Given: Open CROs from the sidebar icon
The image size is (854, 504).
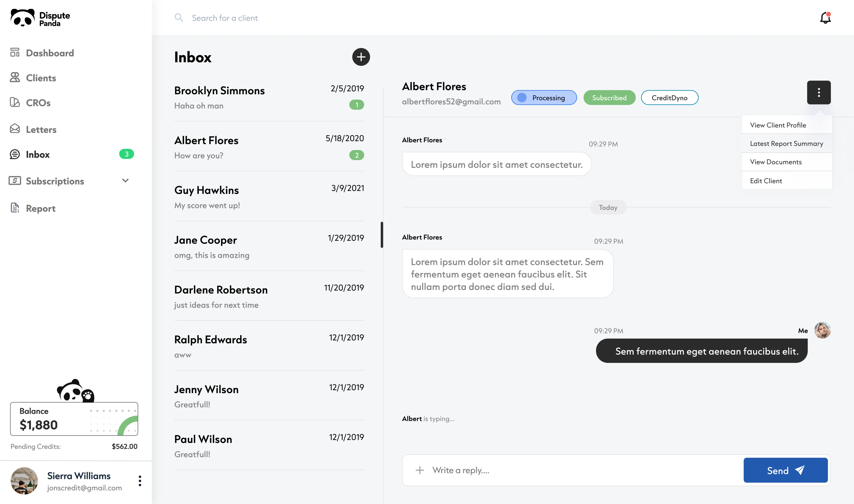Looking at the screenshot, I should click(15, 102).
